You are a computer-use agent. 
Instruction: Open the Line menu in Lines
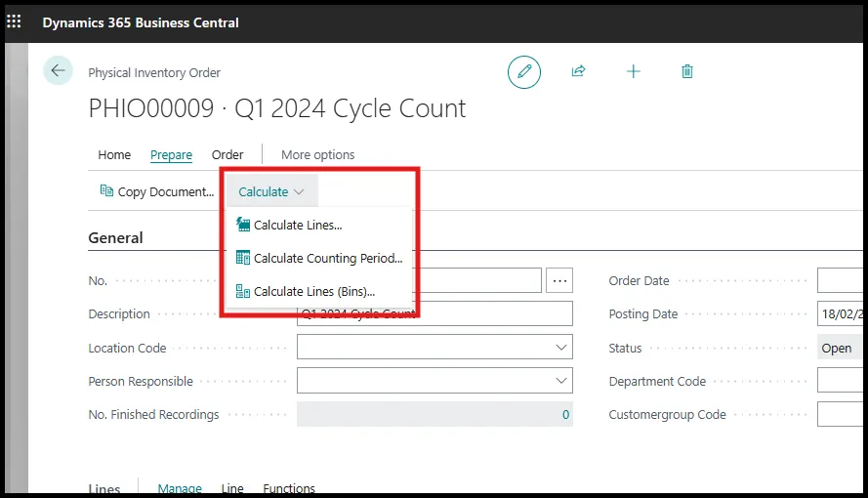[232, 487]
